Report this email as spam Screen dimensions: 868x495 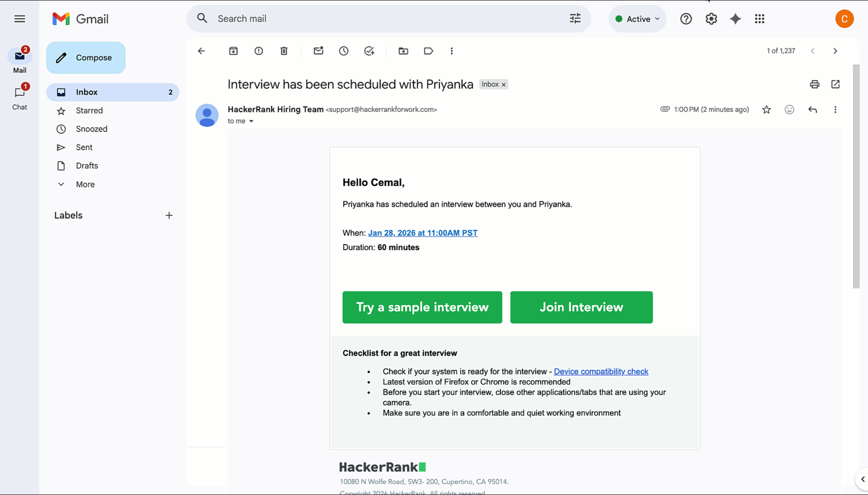coord(258,51)
